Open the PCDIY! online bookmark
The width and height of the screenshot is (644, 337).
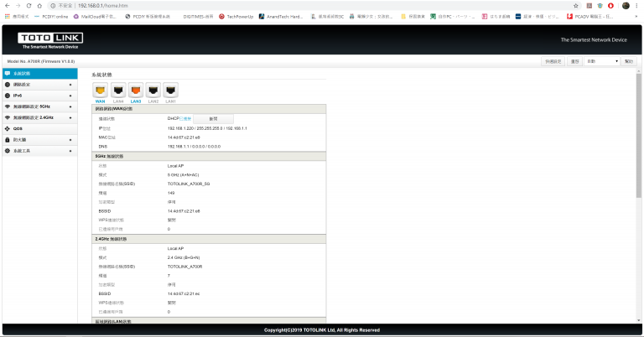click(51, 17)
